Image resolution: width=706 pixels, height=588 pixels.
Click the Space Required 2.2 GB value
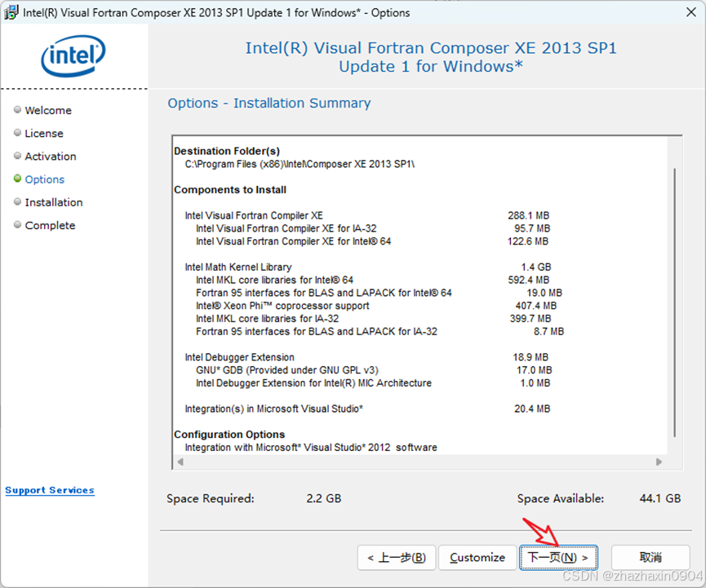(x=324, y=498)
